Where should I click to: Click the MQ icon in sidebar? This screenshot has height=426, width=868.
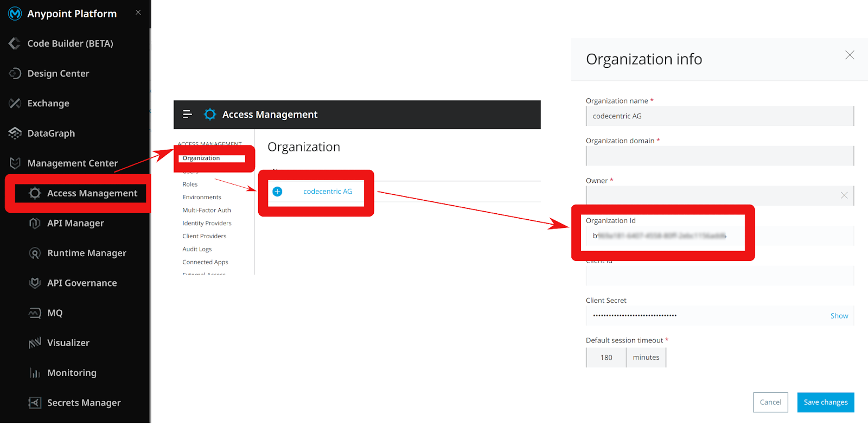35,313
